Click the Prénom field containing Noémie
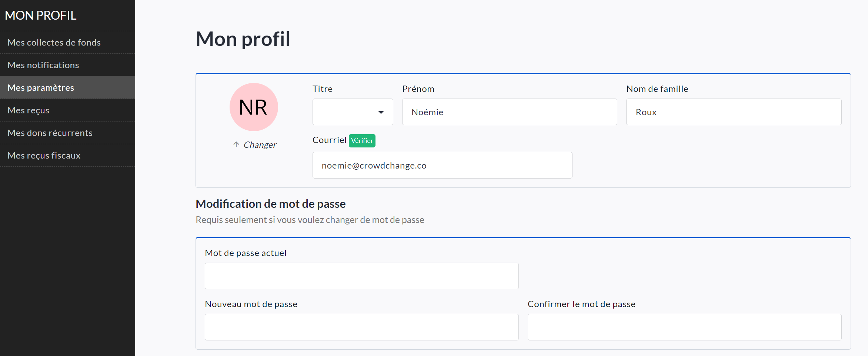 coord(509,112)
